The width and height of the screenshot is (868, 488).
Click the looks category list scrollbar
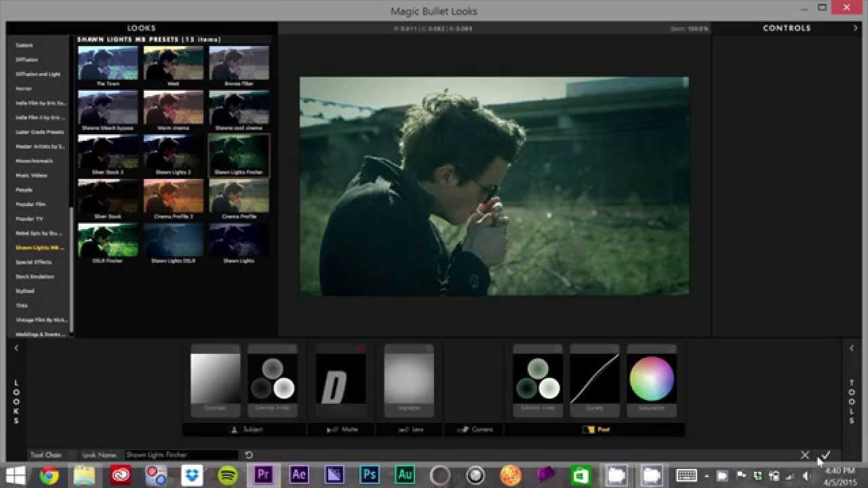[71, 269]
